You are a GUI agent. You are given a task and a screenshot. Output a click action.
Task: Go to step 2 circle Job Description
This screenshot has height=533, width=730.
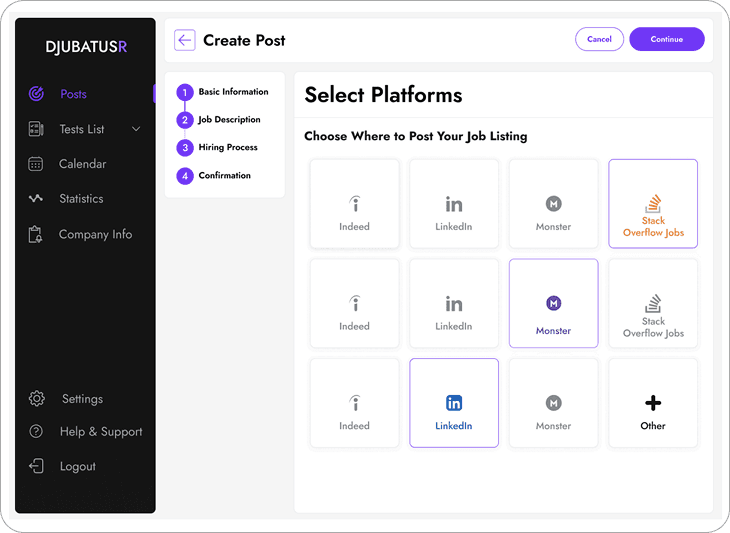(x=185, y=120)
